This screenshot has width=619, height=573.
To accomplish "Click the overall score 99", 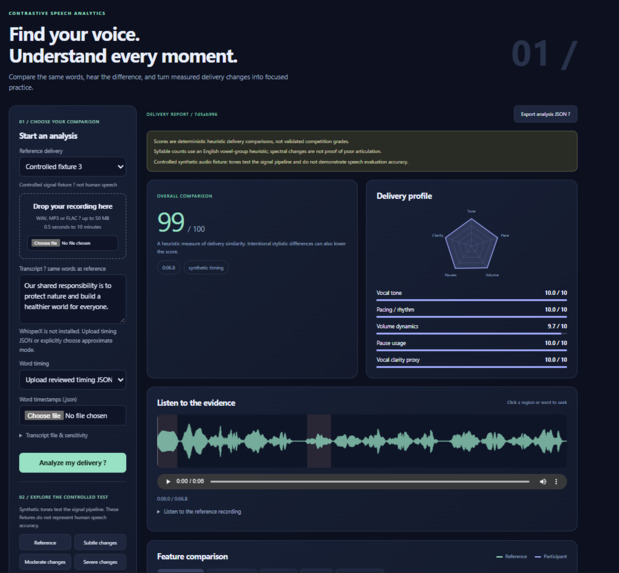I will point(171,222).
